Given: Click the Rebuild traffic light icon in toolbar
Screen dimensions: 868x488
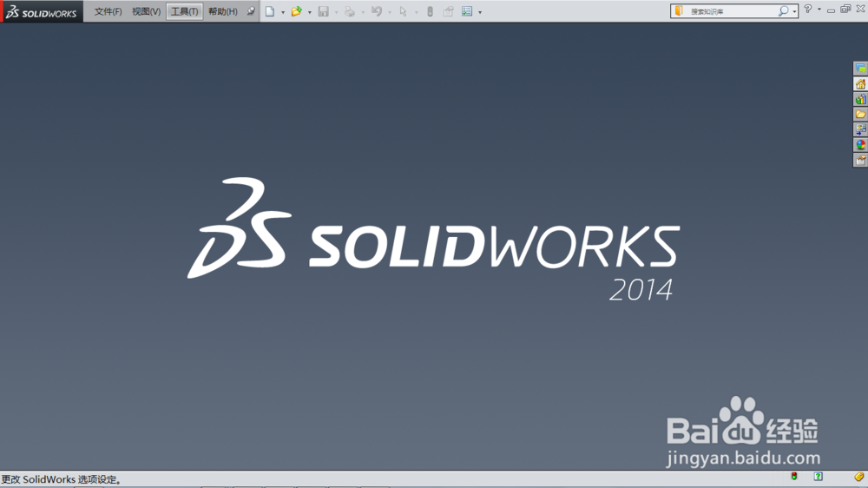Looking at the screenshot, I should (431, 11).
